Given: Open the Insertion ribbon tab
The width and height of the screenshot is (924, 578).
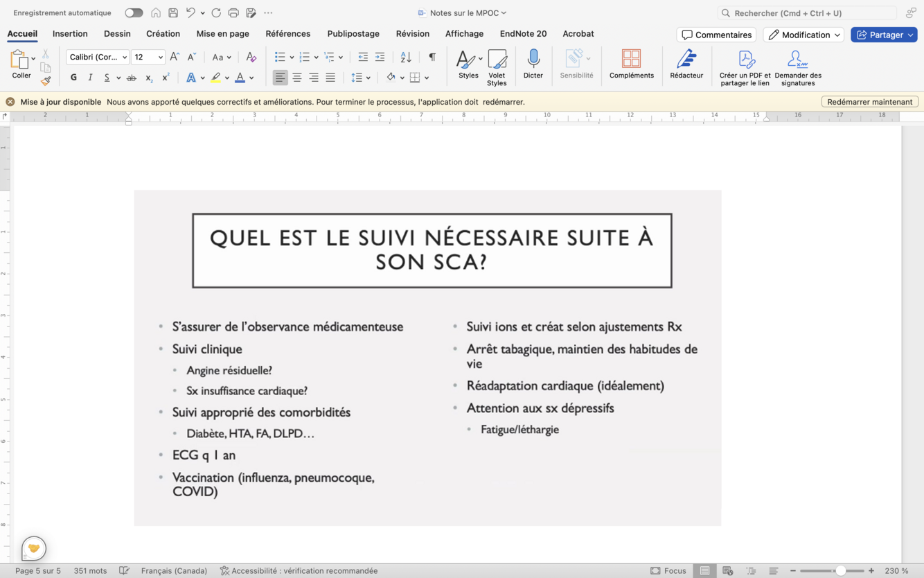Looking at the screenshot, I should (70, 33).
